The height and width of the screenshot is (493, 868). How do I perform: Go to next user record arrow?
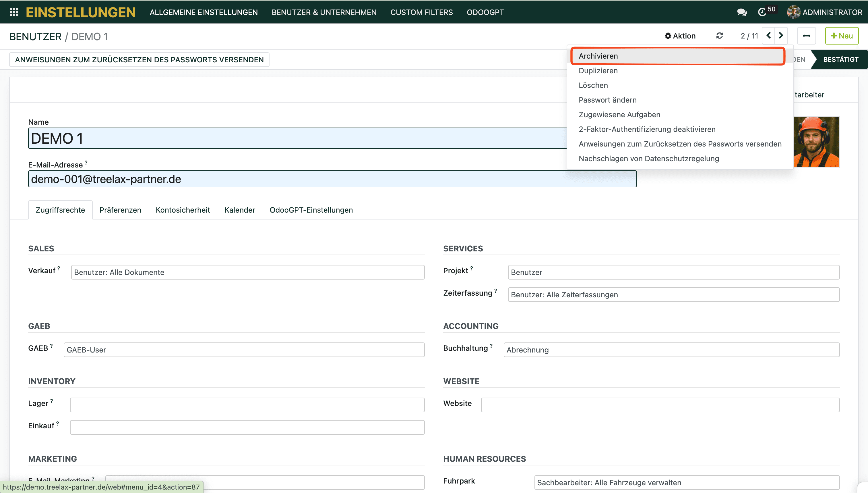(781, 36)
